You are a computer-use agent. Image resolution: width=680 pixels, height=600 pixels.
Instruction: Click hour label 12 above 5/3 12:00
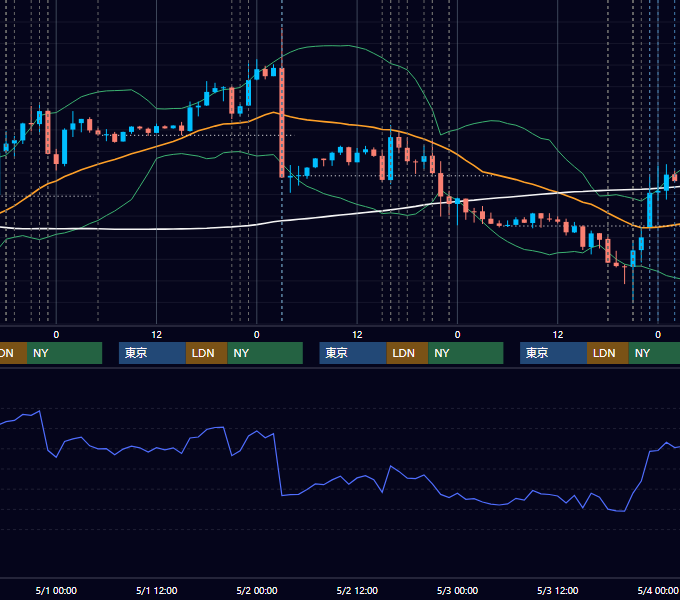(558, 335)
